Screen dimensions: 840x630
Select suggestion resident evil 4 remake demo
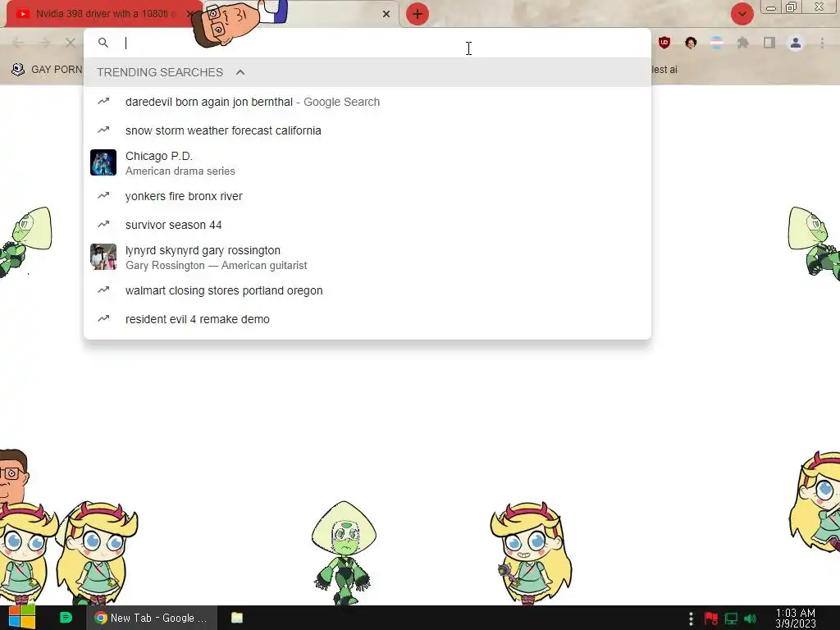point(367,319)
